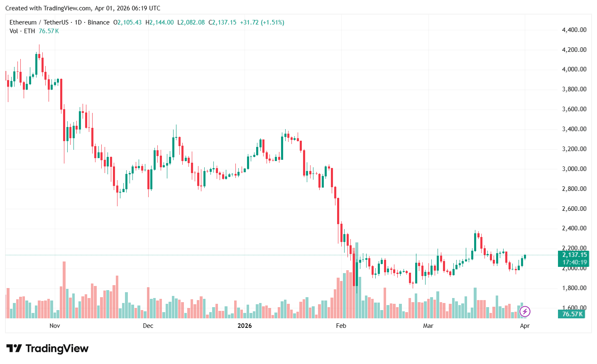The width and height of the screenshot is (597, 364).
Task: Click the 76.57K volume tag on the price axis
Action: [572, 314]
